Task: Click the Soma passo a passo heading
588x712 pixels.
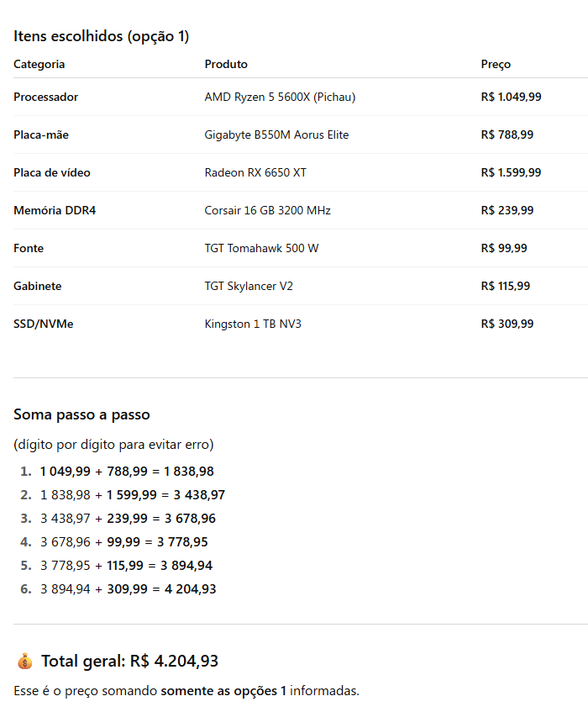Action: click(x=81, y=414)
